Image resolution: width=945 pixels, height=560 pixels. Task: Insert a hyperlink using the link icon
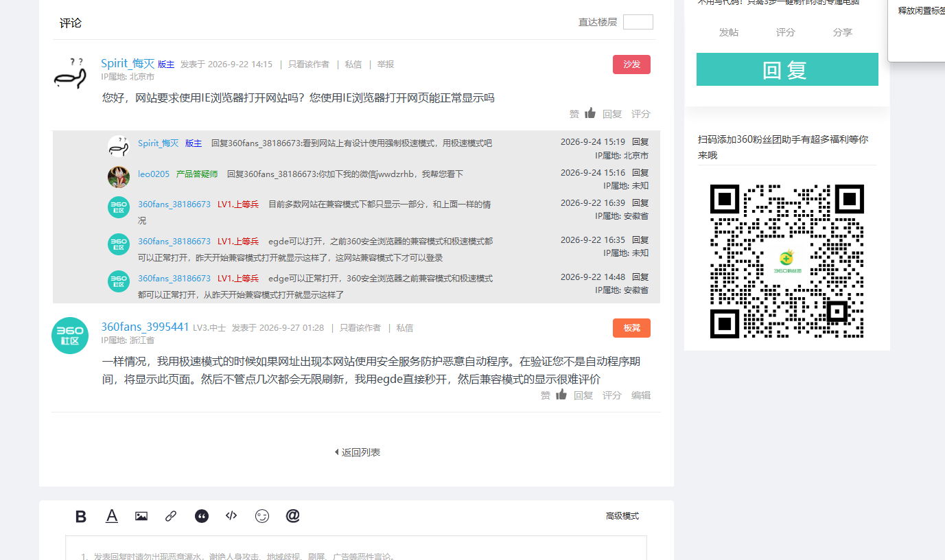(171, 516)
